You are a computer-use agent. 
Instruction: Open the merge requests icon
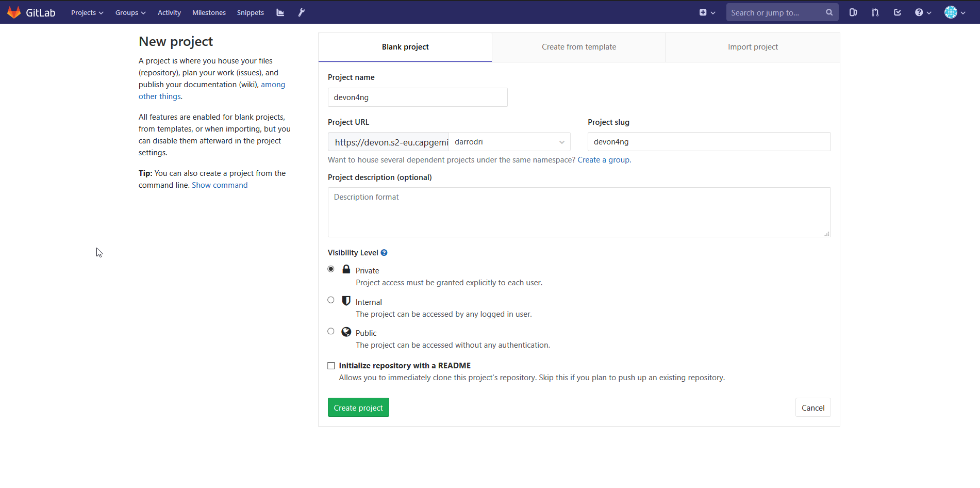[x=875, y=12]
